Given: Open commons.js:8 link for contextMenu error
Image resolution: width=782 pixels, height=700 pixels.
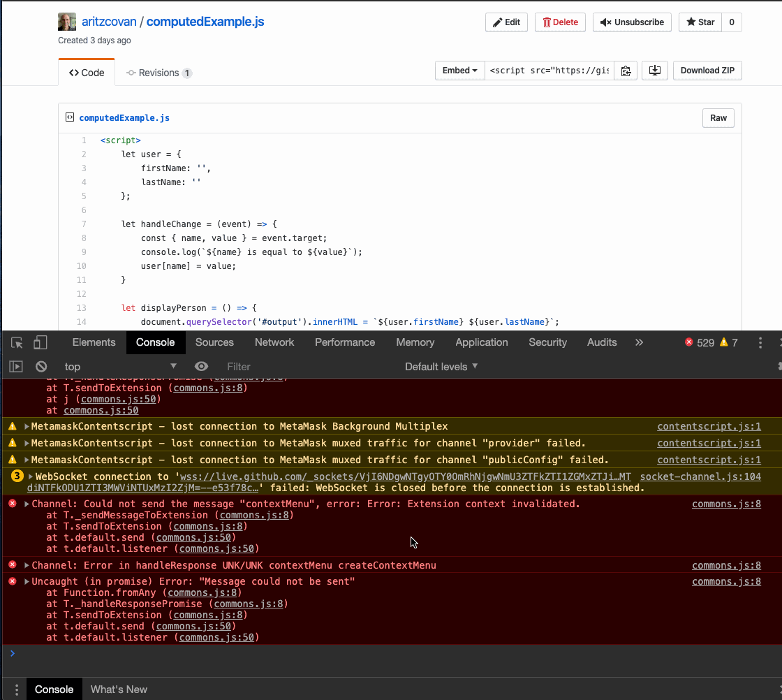Looking at the screenshot, I should click(726, 504).
